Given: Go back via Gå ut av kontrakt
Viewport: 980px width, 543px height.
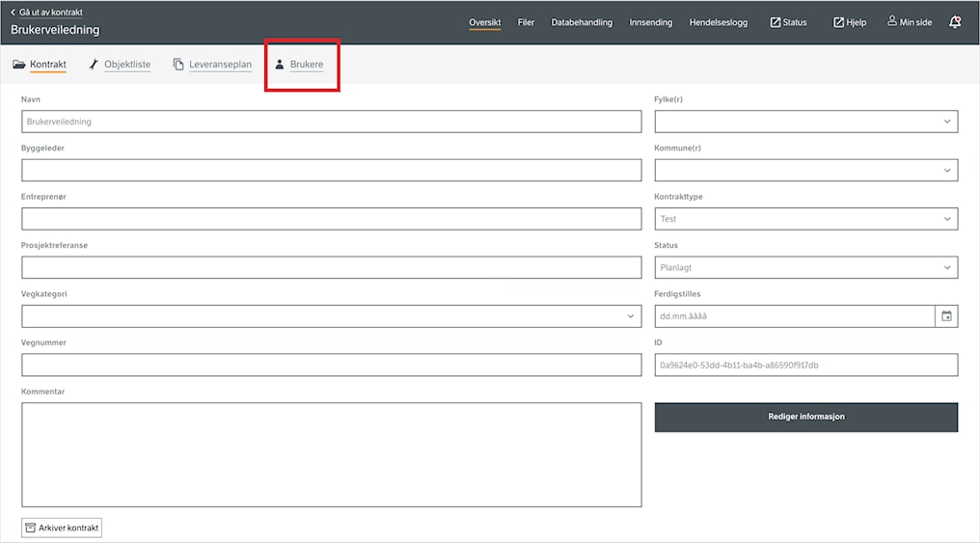Looking at the screenshot, I should (47, 12).
